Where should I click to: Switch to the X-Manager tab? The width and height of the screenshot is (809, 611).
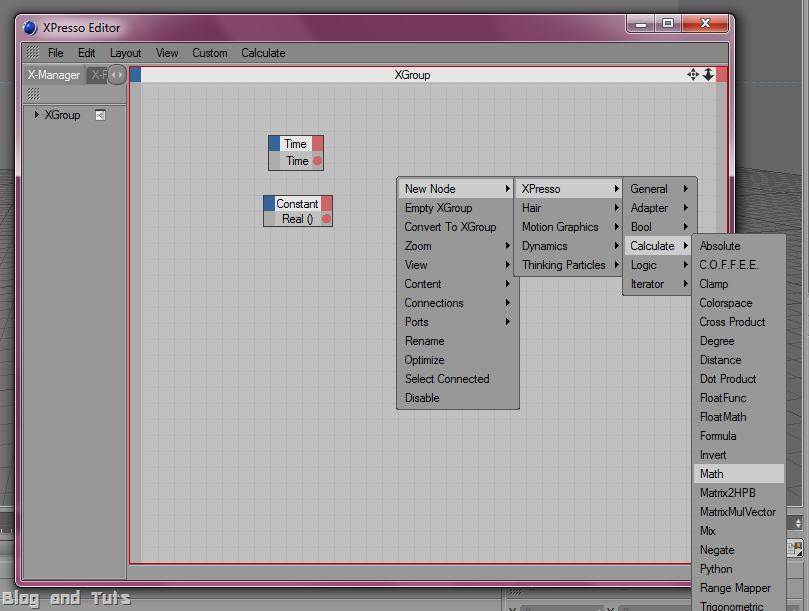click(x=54, y=75)
